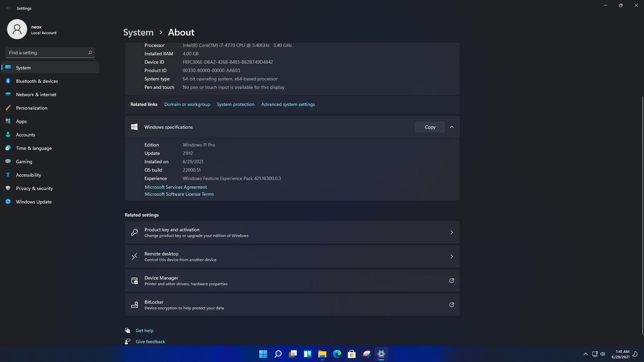Viewport: 644px width, 362px height.
Task: Click the magnifier in Find a setting
Action: pyautogui.click(x=90, y=52)
